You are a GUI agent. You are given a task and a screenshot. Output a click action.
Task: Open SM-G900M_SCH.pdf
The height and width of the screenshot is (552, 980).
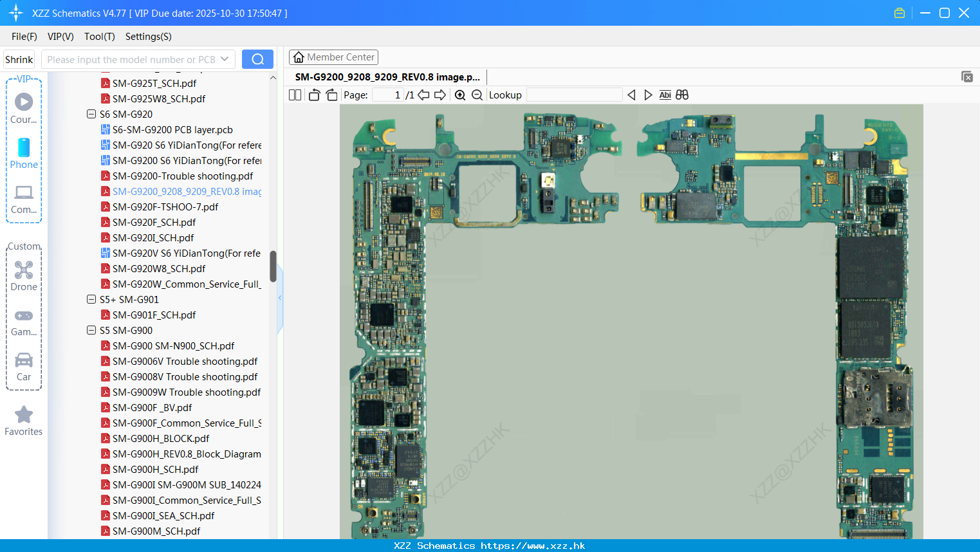pyautogui.click(x=156, y=531)
